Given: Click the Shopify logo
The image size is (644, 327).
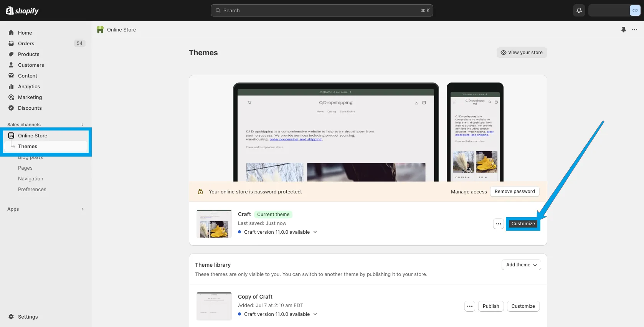Looking at the screenshot, I should 22,11.
